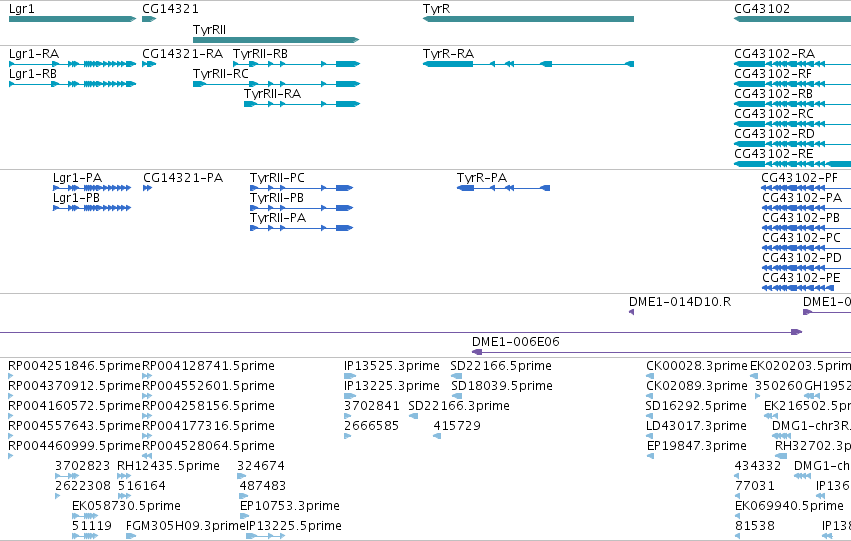Viewport: 851px width, 541px height.
Task: Click CG43102-PD protein label
Action: click(x=802, y=259)
